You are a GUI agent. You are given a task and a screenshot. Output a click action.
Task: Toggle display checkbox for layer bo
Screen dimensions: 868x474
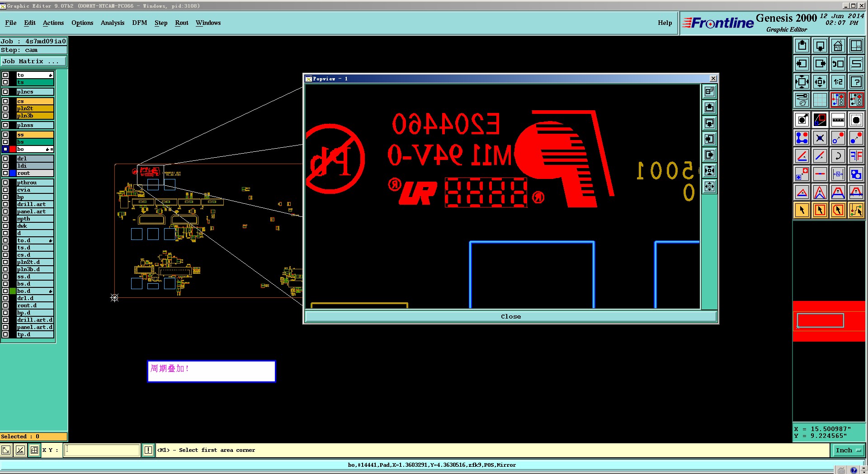(5, 149)
